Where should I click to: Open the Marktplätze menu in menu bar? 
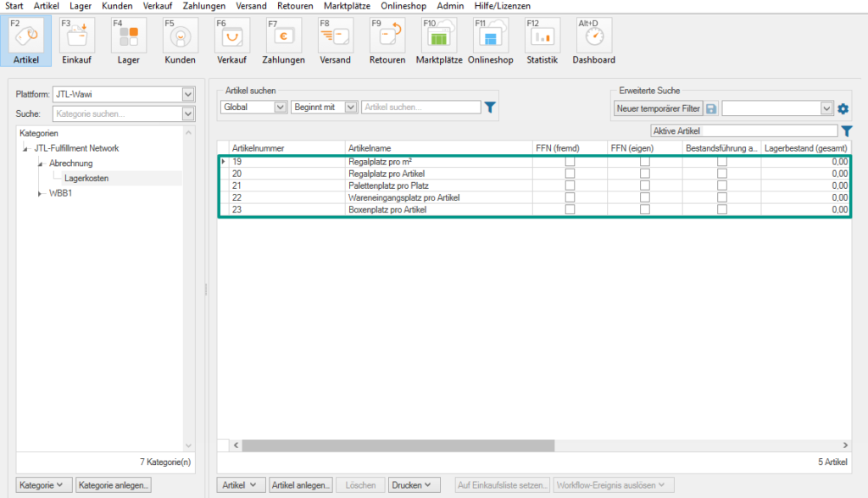(x=347, y=6)
